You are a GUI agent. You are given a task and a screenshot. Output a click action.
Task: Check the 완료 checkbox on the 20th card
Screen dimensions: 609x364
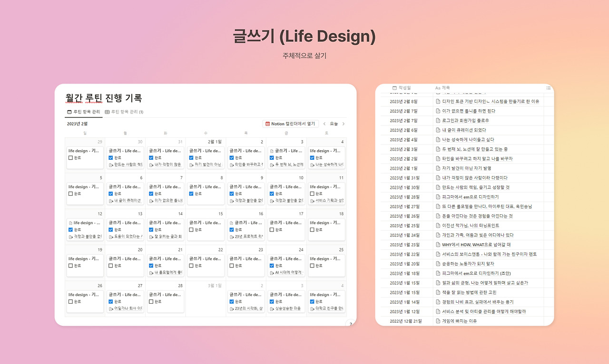click(111, 266)
